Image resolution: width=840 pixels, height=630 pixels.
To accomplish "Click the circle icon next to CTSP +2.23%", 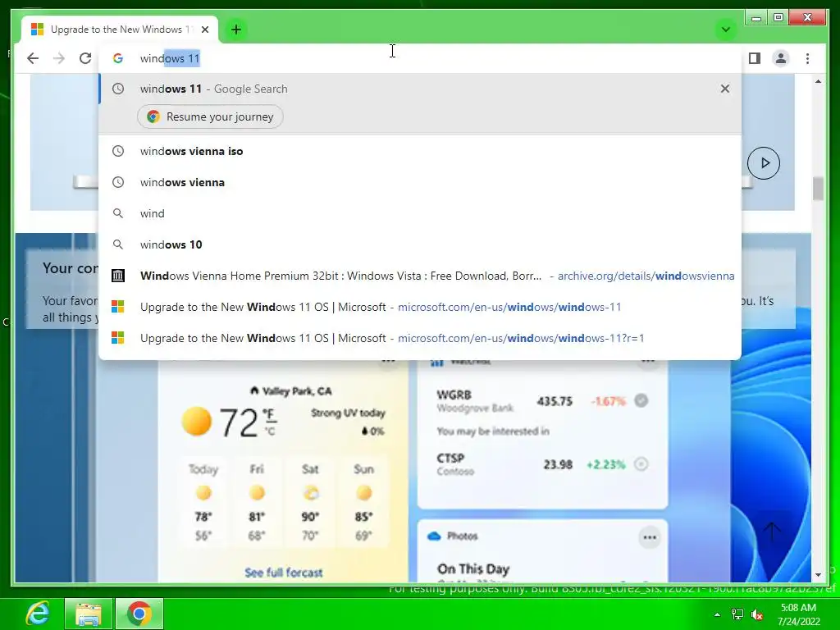I will pos(641,464).
